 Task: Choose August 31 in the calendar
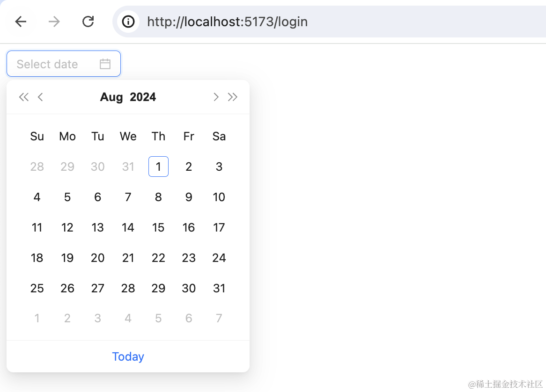[x=219, y=288]
